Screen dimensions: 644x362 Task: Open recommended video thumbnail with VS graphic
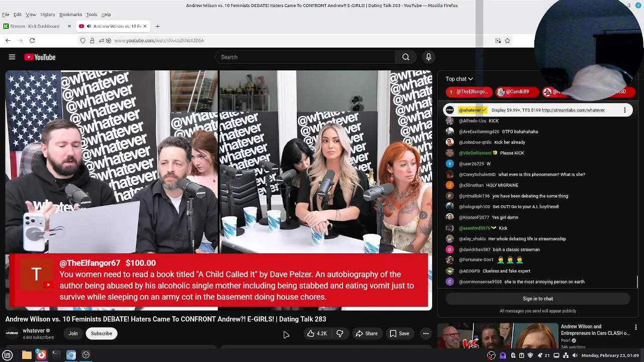coord(497,336)
